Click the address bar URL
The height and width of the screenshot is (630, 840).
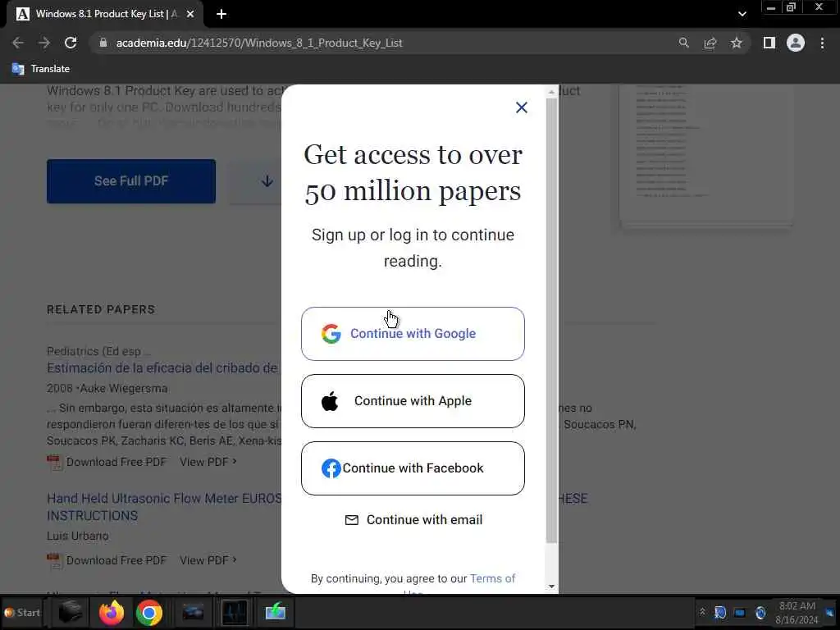coord(259,43)
